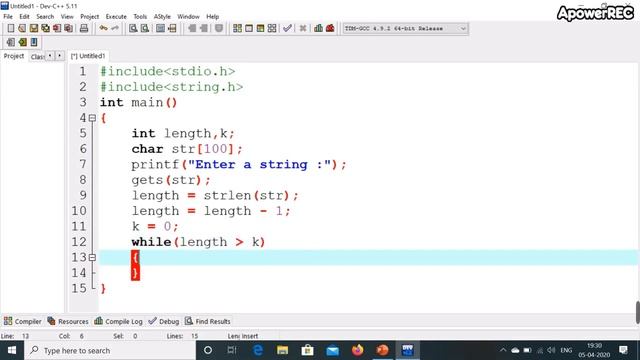The width and height of the screenshot is (640, 360).
Task: Collapse the main function fold at line 4
Action: coord(92,118)
